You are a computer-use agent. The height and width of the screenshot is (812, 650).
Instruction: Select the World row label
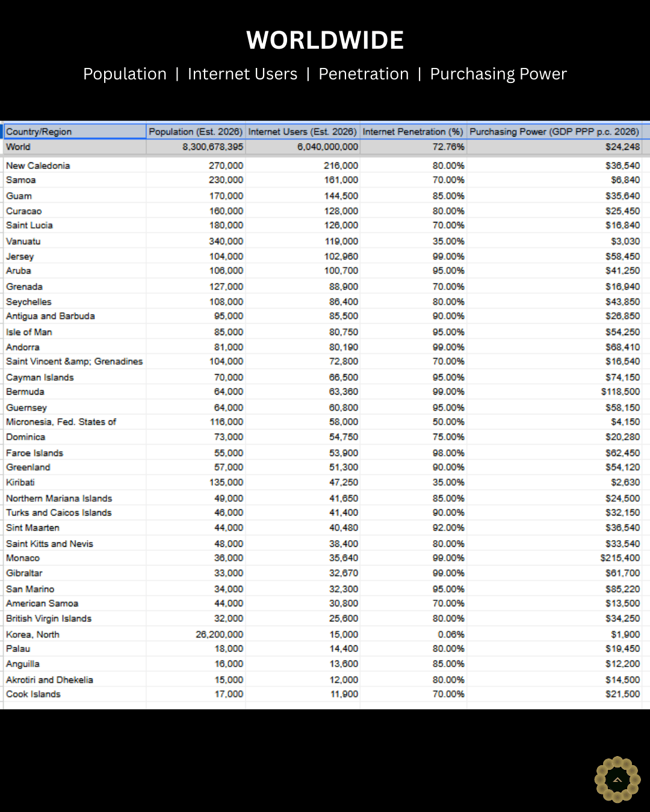click(19, 147)
